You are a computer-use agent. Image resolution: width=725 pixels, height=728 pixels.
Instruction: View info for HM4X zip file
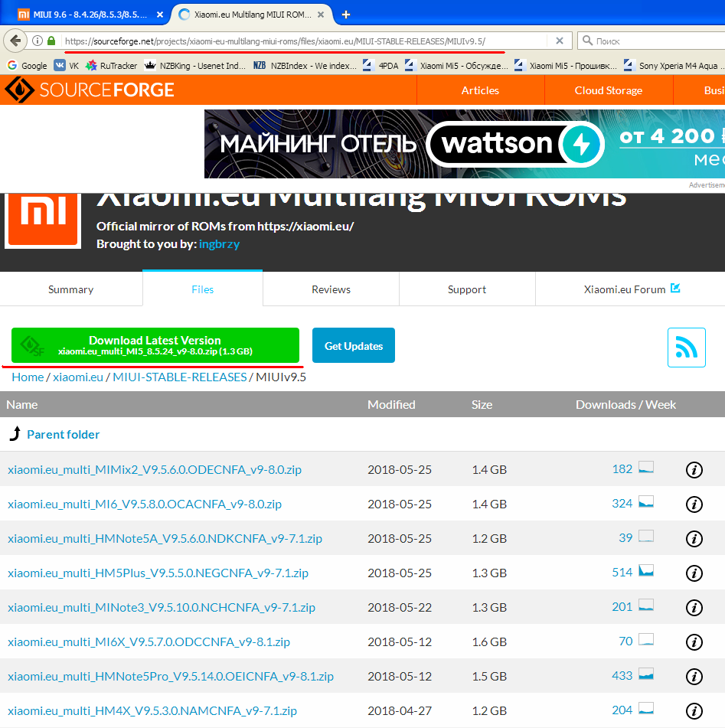pos(694,711)
